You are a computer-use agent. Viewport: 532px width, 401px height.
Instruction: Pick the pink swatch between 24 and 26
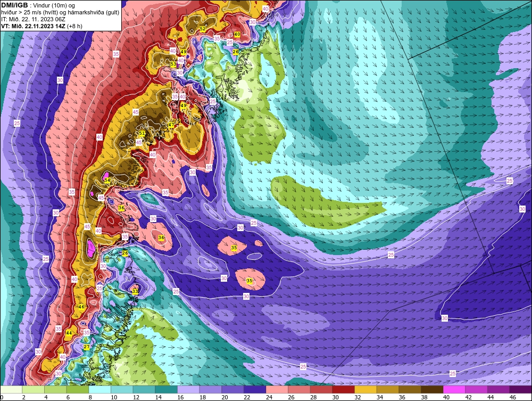[x=277, y=389]
